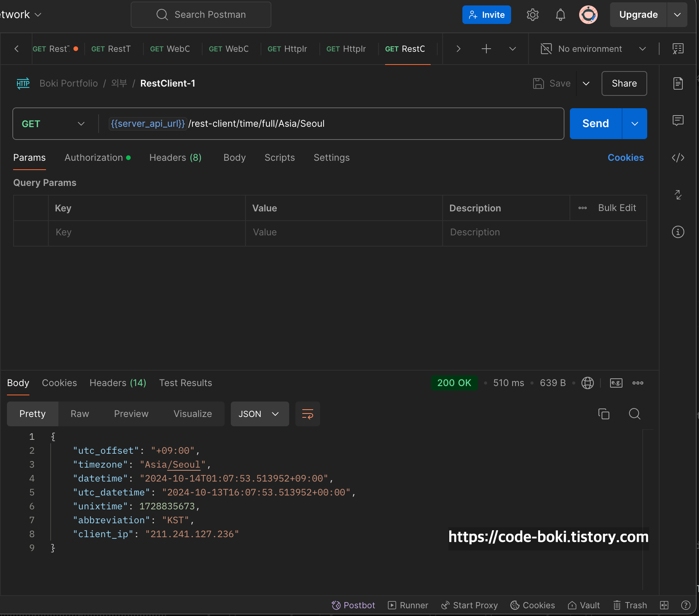Image resolution: width=699 pixels, height=616 pixels.
Task: Open the Scripts tab
Action: coord(280,158)
